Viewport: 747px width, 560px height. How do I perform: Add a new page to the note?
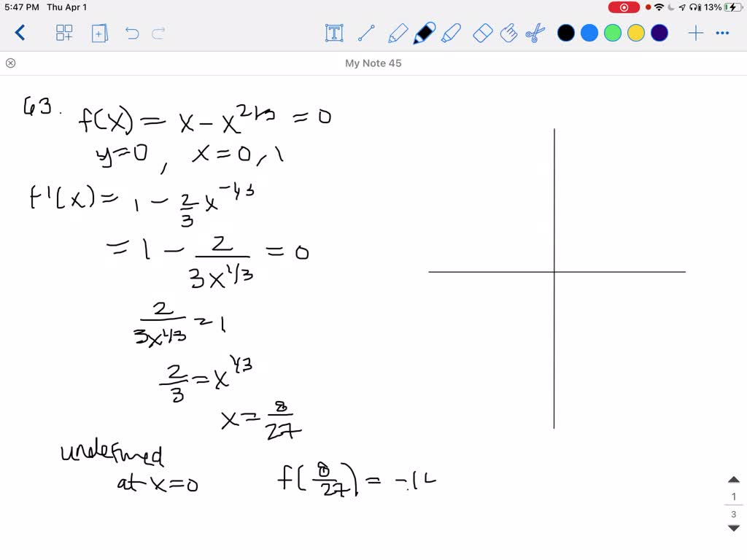click(99, 33)
